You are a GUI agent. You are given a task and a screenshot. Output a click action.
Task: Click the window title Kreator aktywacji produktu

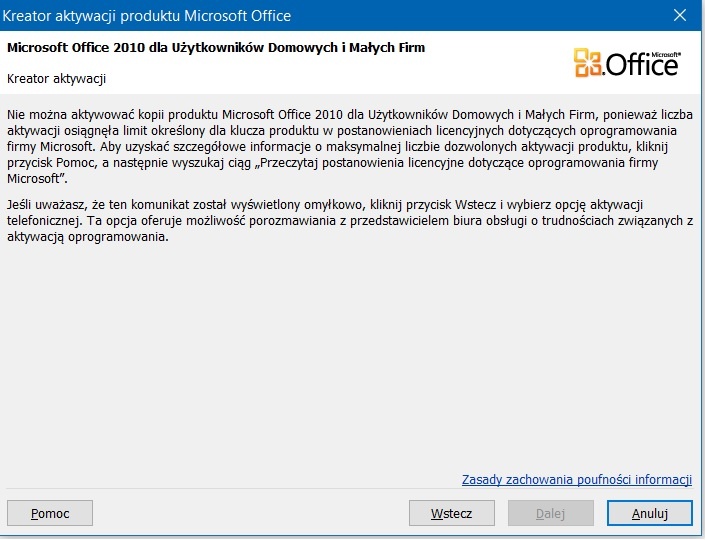[147, 16]
